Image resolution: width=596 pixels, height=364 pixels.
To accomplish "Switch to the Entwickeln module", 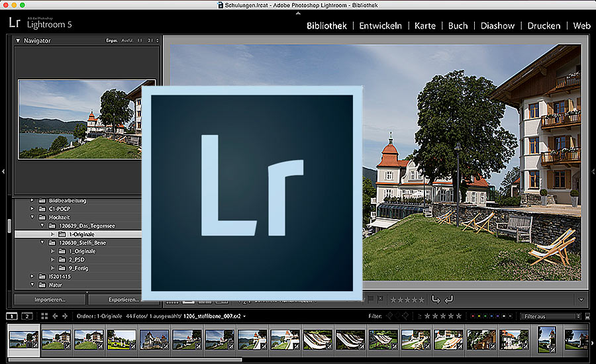I will click(x=380, y=26).
